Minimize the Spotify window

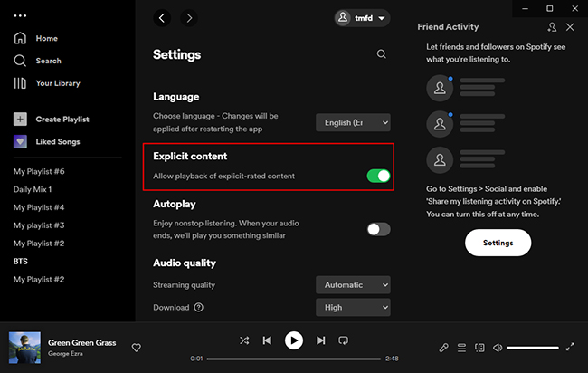tap(525, 8)
